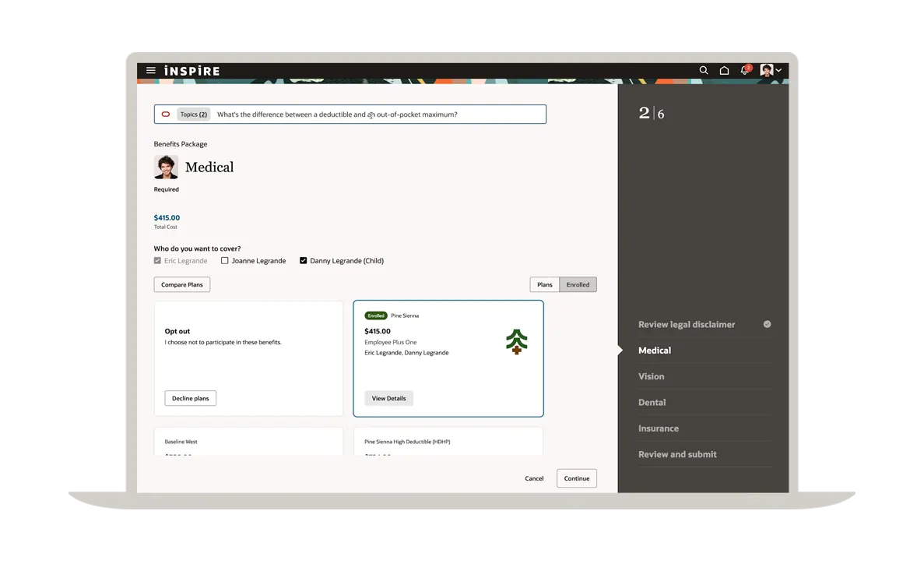
Task: Click the Pine Sienna tree logo
Action: tap(516, 342)
